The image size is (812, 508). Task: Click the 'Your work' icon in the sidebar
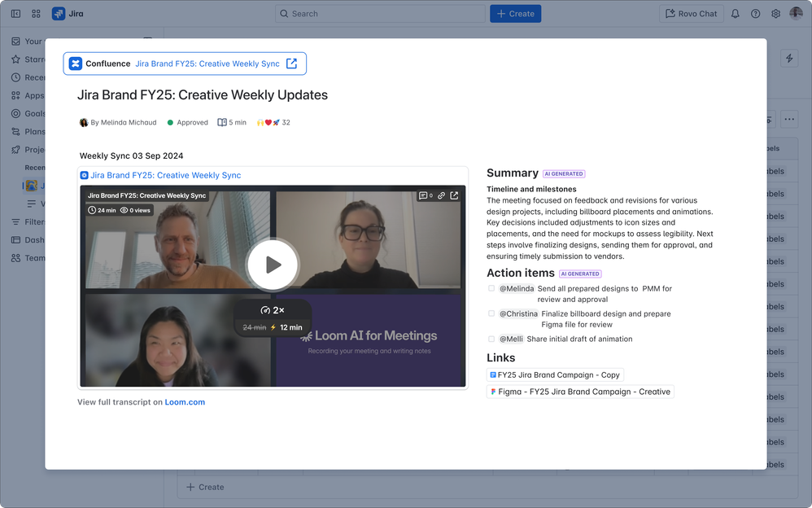[x=16, y=41]
